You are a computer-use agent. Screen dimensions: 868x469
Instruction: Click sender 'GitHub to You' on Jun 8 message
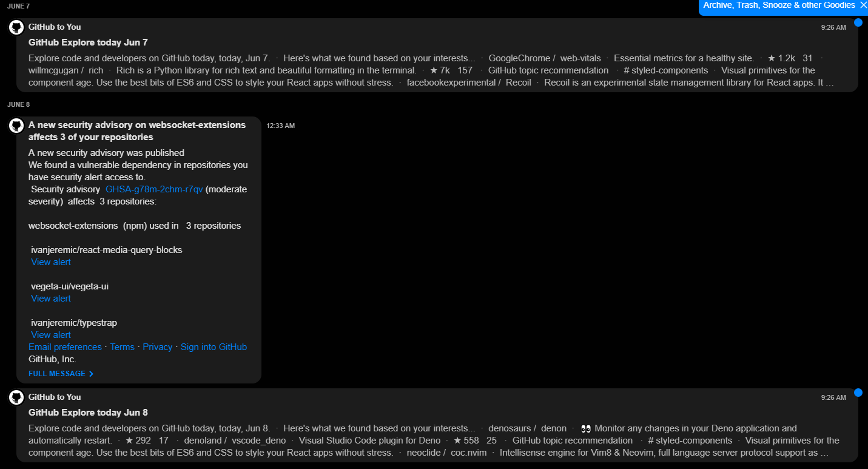click(55, 397)
